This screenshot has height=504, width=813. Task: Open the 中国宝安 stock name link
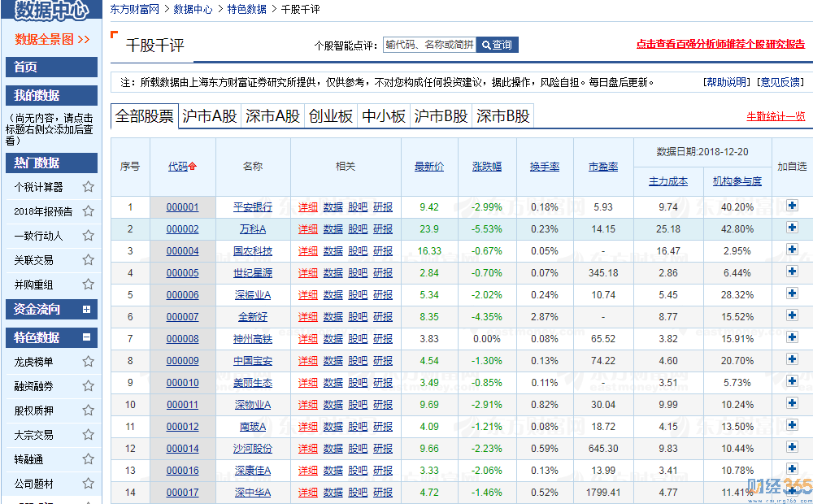pos(253,361)
